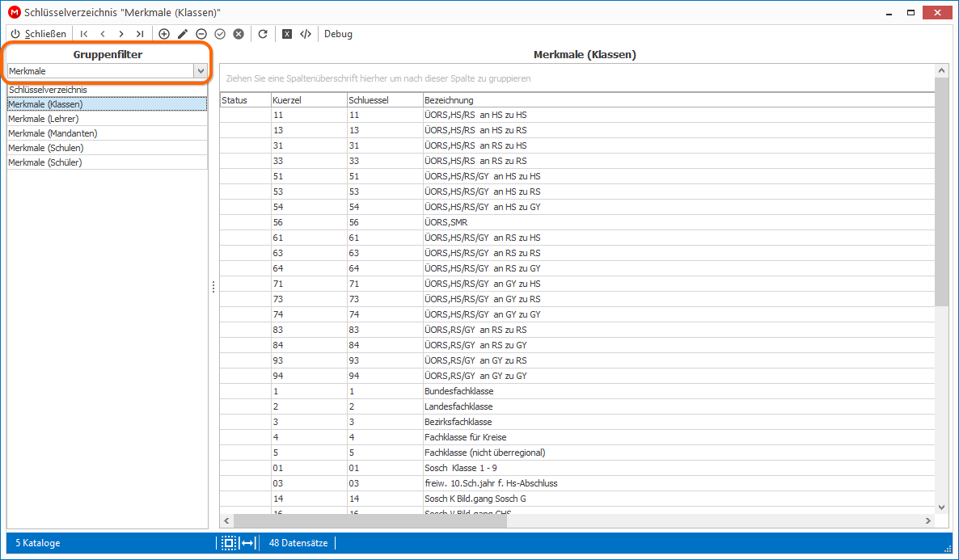959x560 pixels.
Task: Select Merkmale (Mandanten) in the catalog list
Action: tap(107, 133)
